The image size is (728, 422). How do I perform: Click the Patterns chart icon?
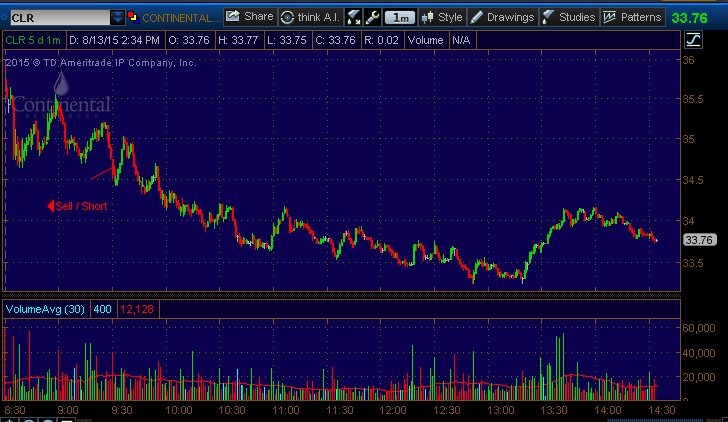coord(609,18)
